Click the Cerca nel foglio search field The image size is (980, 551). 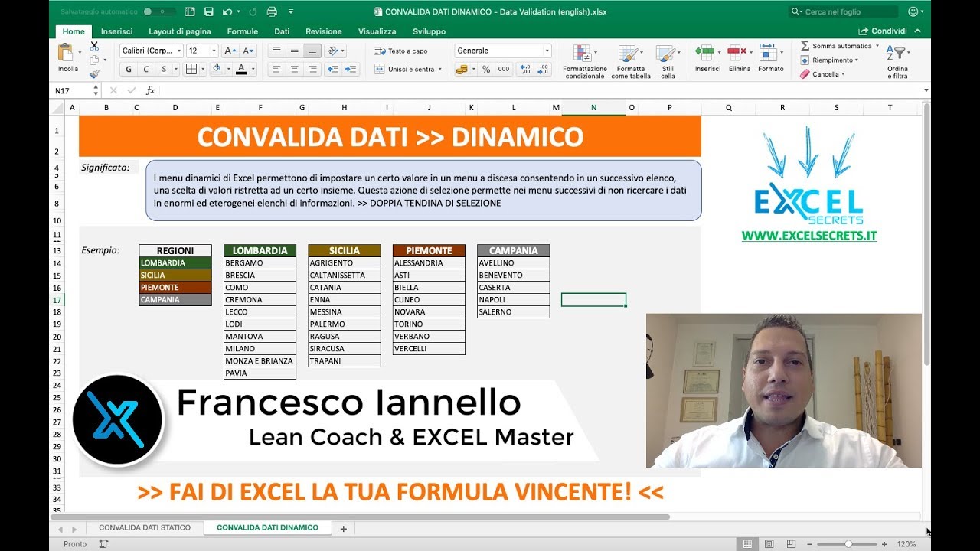pos(844,11)
